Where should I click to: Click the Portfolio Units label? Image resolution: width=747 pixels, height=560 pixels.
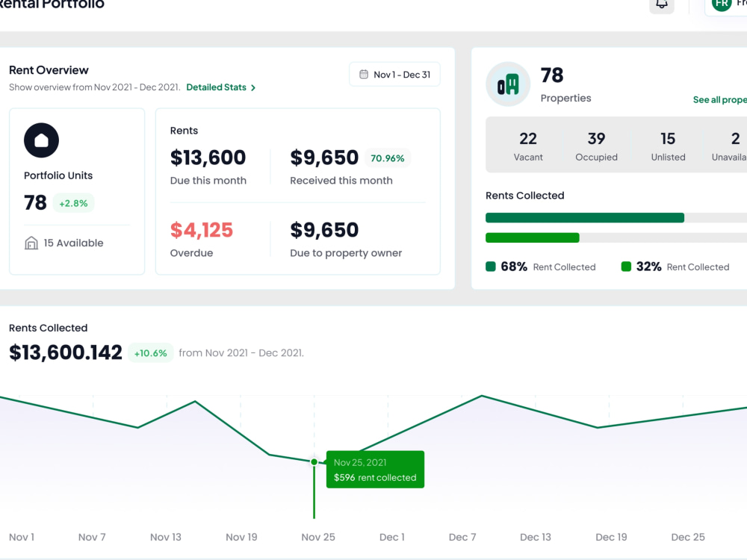(58, 175)
